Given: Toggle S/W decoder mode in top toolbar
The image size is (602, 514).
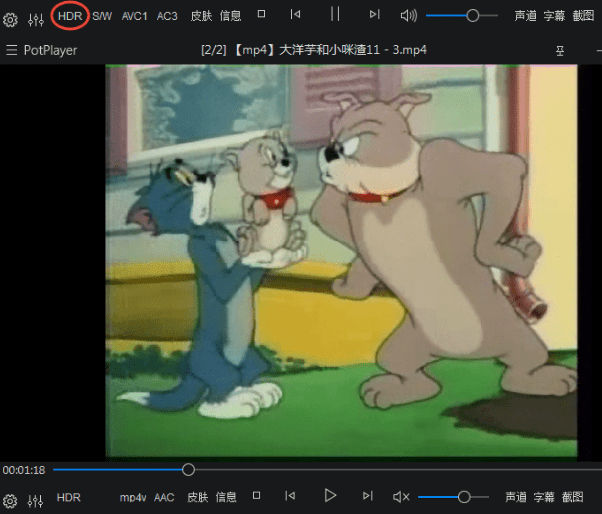Looking at the screenshot, I should (102, 16).
